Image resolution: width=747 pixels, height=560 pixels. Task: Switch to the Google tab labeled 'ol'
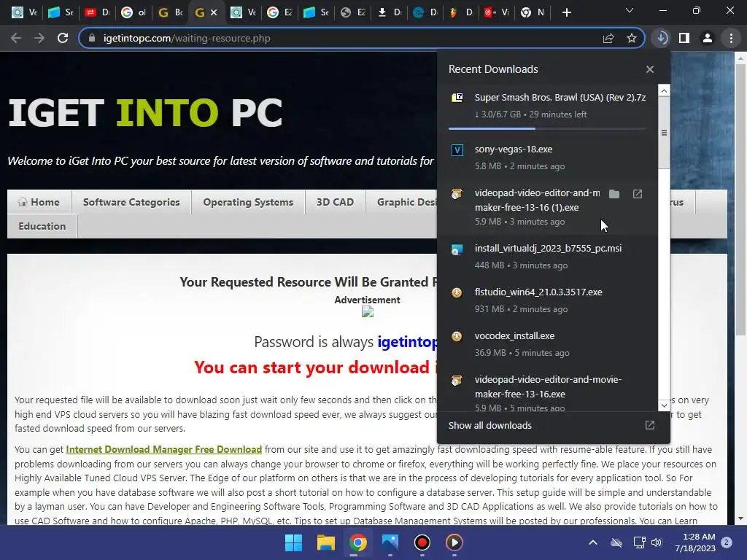pos(133,13)
